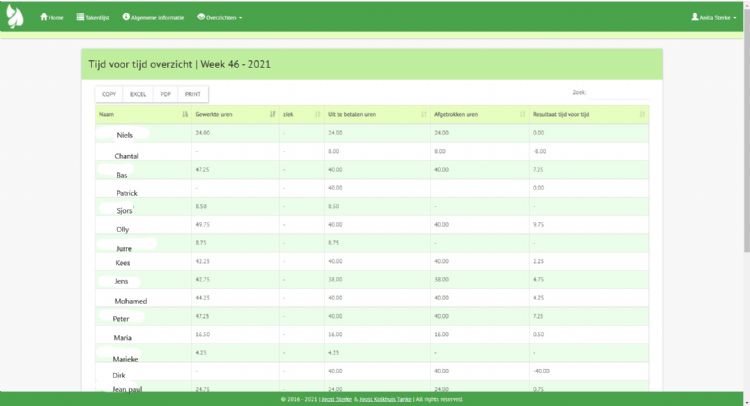Click the user profile icon
The image size is (750, 406).
(695, 17)
